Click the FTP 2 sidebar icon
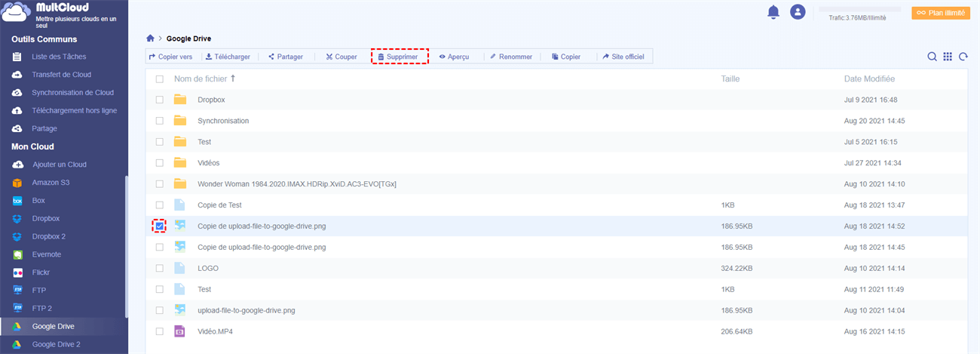Image resolution: width=980 pixels, height=354 pixels. 17,308
